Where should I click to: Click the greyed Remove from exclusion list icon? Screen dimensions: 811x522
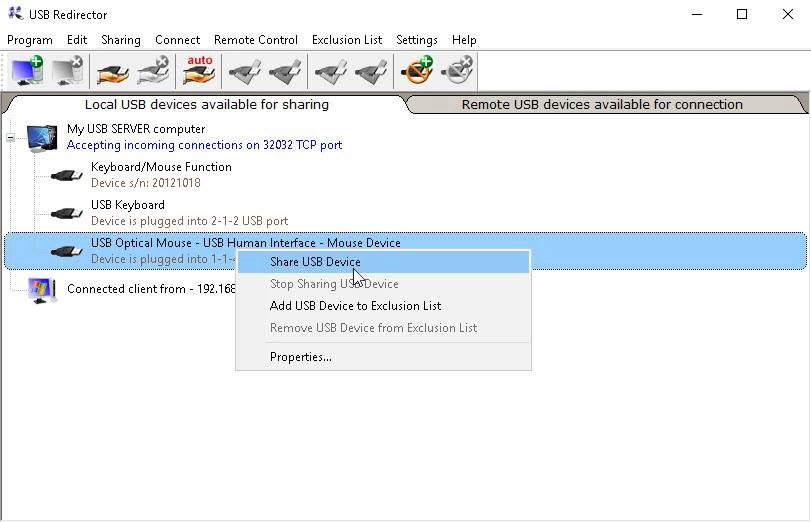[457, 70]
